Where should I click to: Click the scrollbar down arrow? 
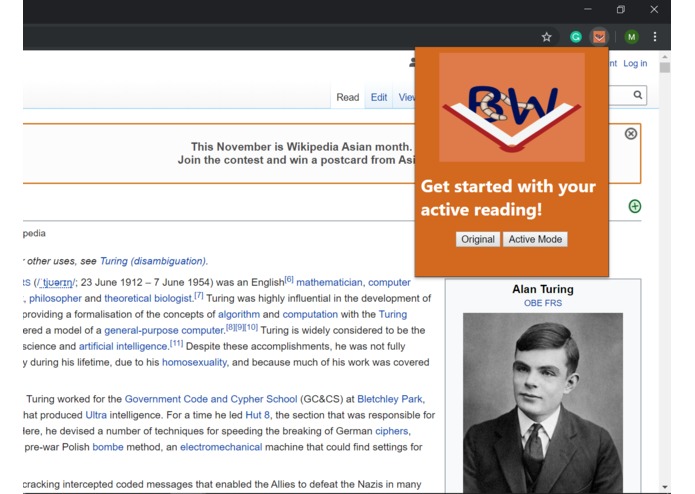(664, 487)
